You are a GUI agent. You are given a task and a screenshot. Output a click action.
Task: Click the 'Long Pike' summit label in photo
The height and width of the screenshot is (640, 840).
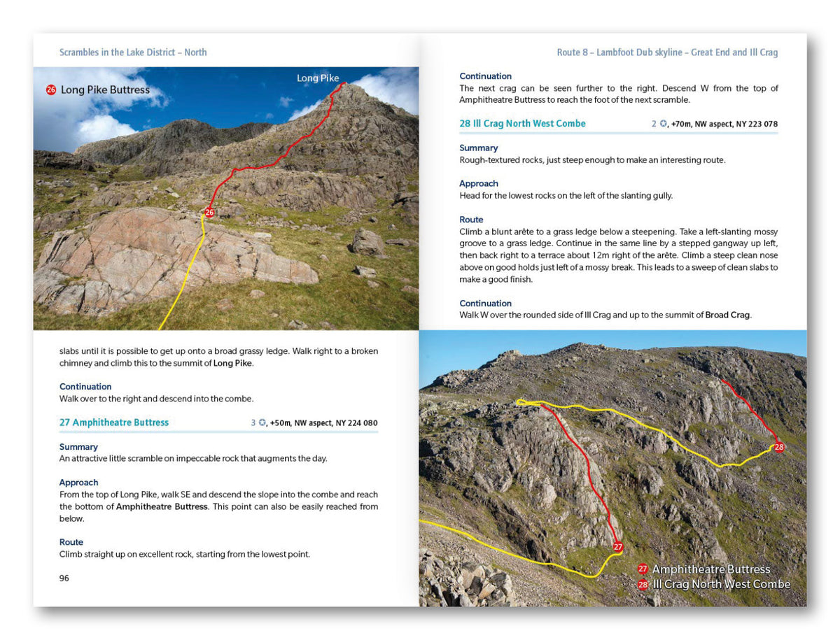[318, 78]
